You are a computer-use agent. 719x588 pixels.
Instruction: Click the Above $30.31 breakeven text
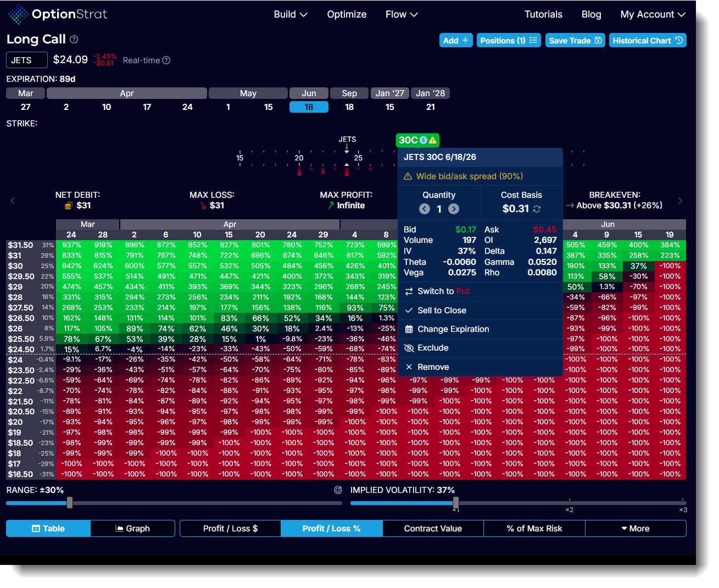(x=619, y=206)
